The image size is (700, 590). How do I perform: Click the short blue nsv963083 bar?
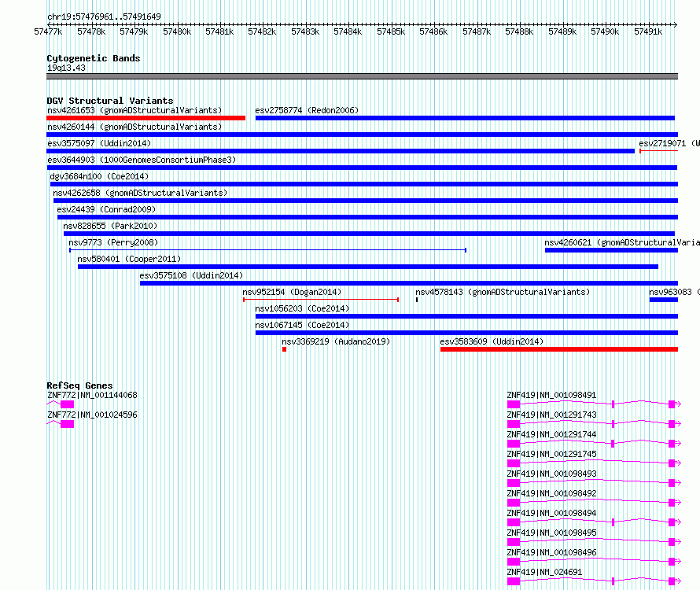663,300
